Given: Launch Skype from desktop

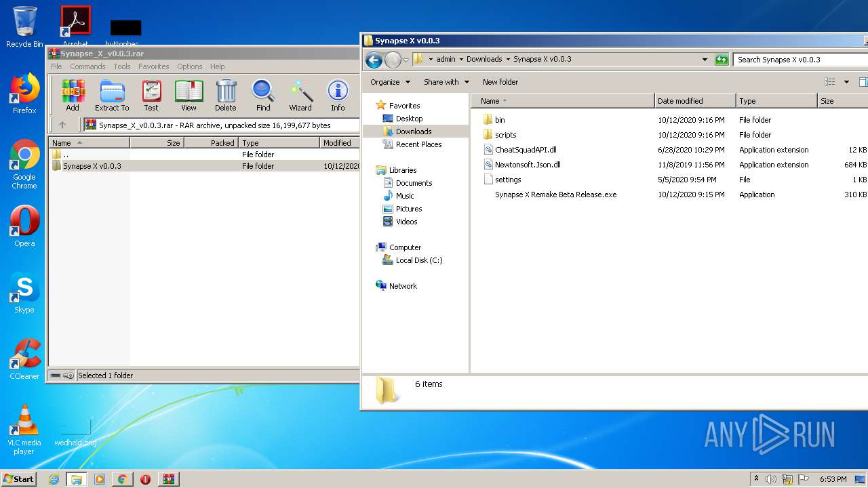Looking at the screenshot, I should click(24, 293).
